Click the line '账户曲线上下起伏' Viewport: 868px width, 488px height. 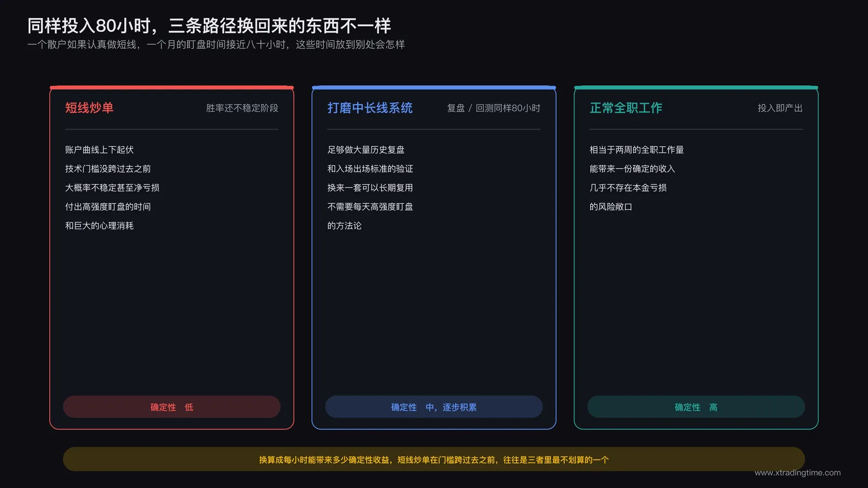(x=99, y=150)
